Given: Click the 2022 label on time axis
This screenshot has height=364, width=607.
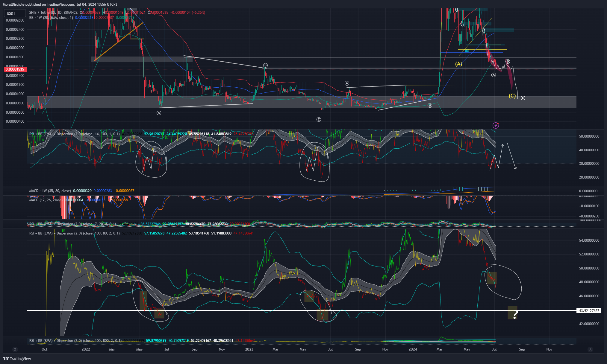Looking at the screenshot, I should (86, 349).
